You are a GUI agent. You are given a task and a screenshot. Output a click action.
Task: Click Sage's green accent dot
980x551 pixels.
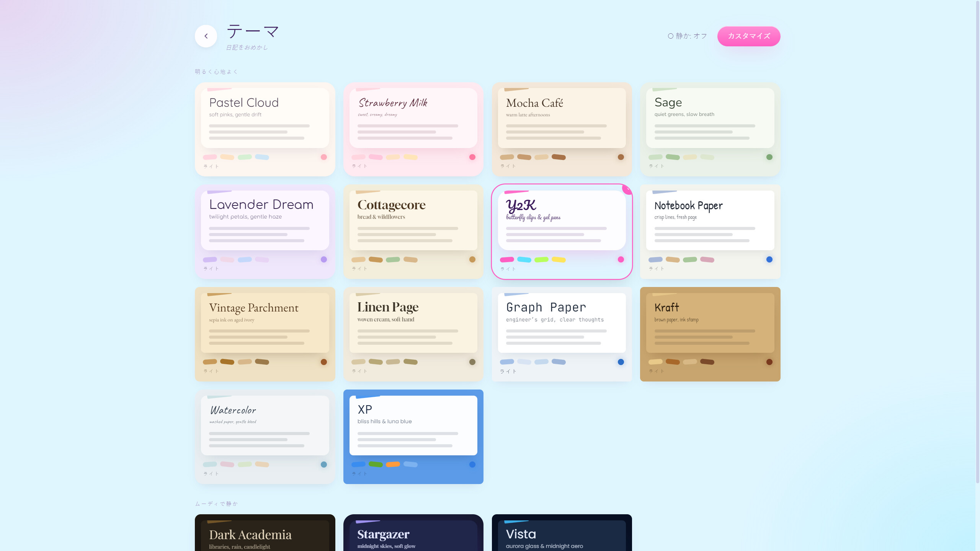pos(769,157)
